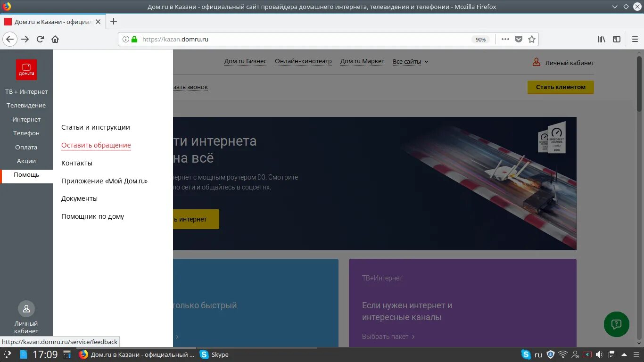Reload the page
Viewport: 644px width, 362px height.
click(x=41, y=39)
